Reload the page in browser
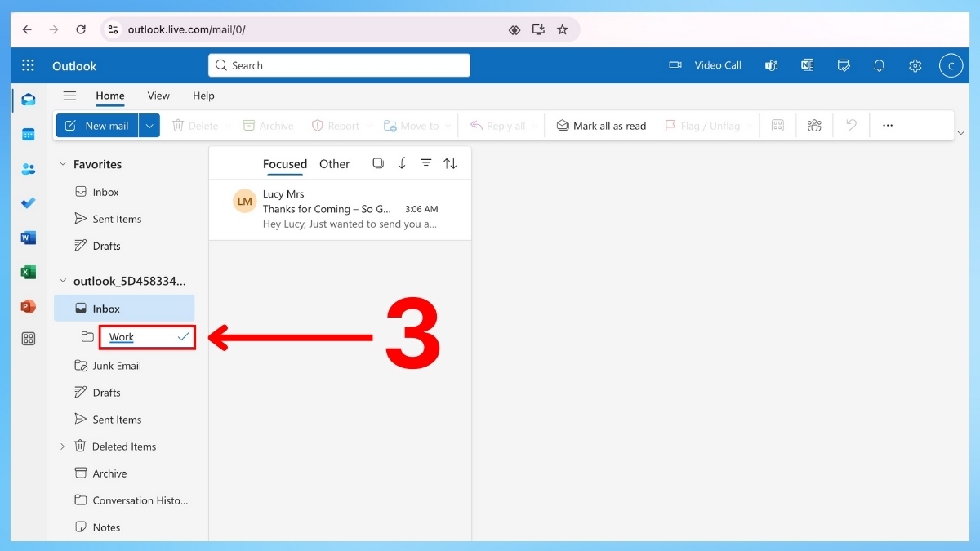This screenshot has height=551, width=980. pyautogui.click(x=81, y=29)
